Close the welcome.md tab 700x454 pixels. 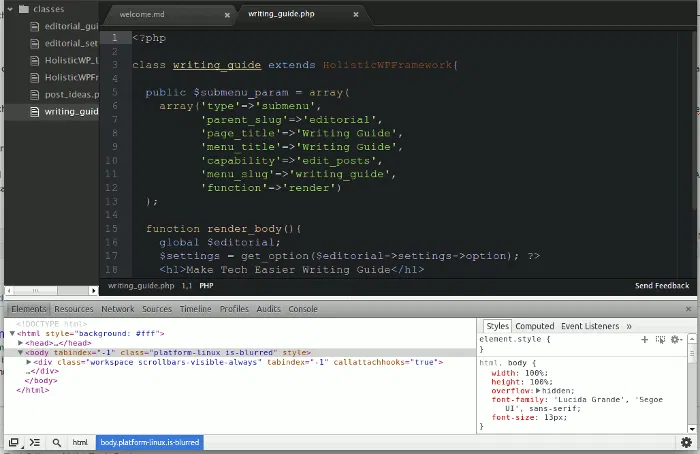pos(227,16)
